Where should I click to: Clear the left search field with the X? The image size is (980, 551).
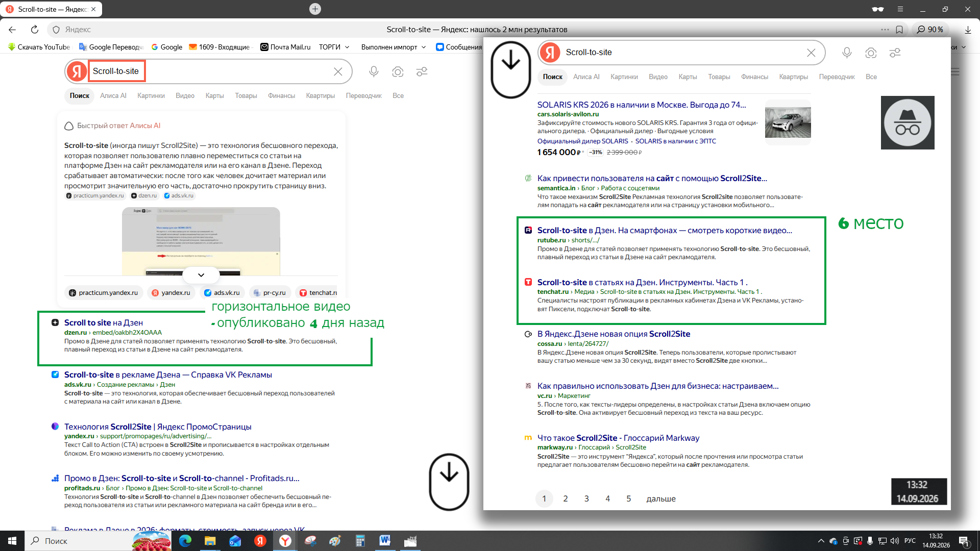[x=338, y=72]
